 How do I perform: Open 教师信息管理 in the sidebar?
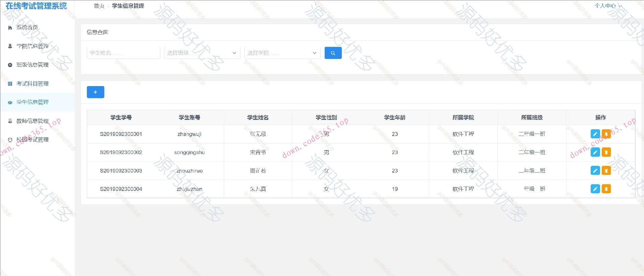[x=37, y=121]
